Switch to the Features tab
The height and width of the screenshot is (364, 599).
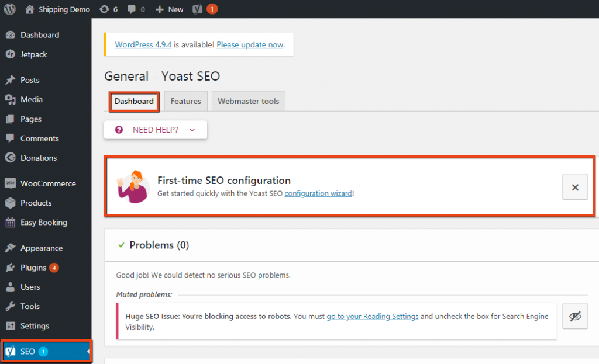[x=185, y=100]
